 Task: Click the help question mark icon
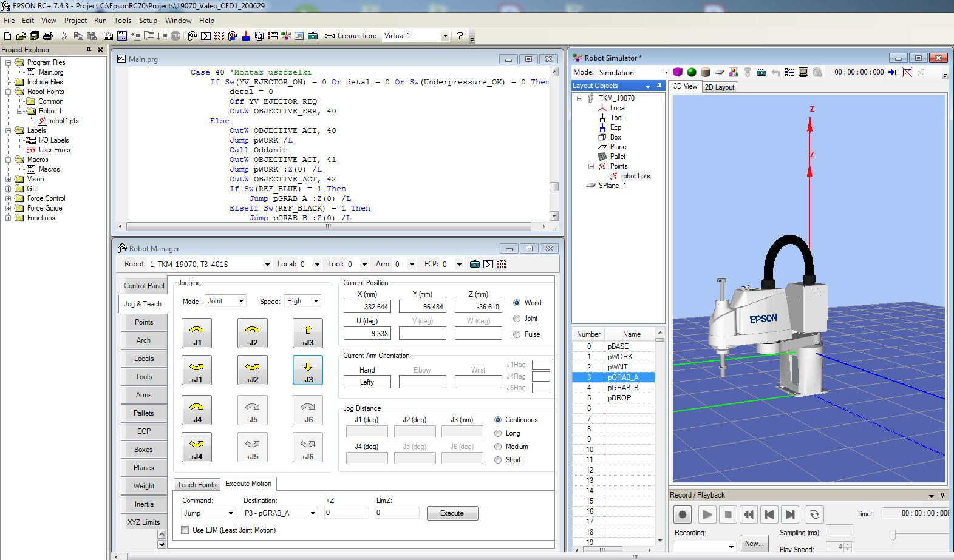click(460, 36)
